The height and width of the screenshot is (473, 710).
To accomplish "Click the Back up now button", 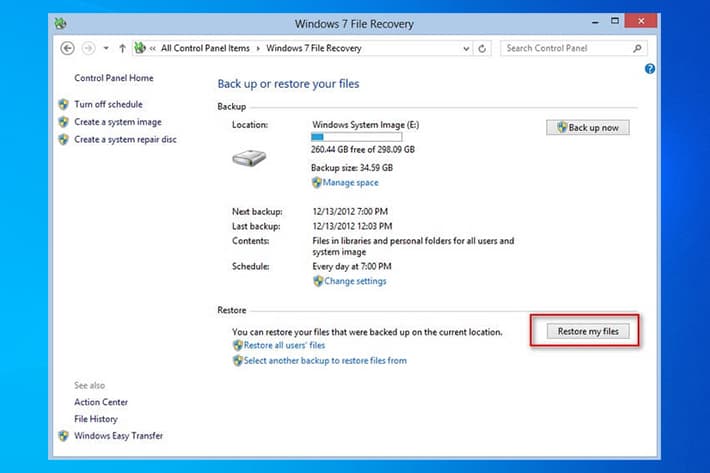I will point(588,128).
